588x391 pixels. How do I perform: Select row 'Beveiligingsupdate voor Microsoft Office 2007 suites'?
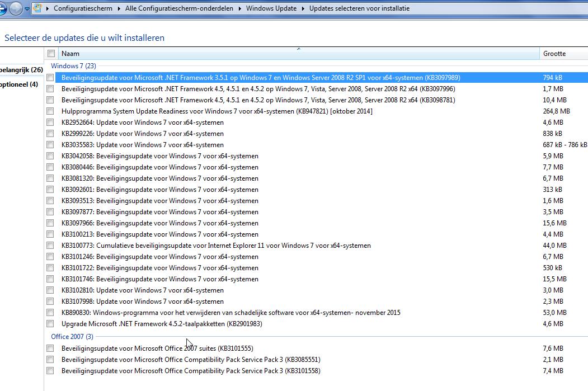[321, 348]
